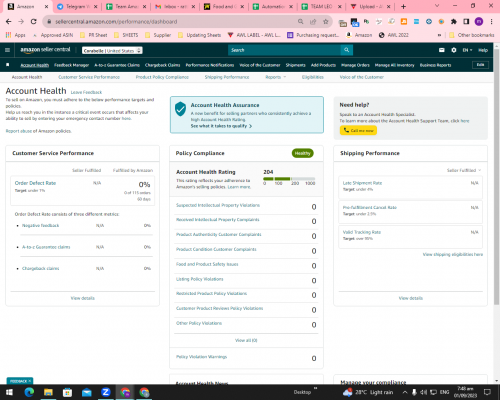The image size is (500, 400).
Task: Open the Windows notification center icon
Action: (487, 392)
